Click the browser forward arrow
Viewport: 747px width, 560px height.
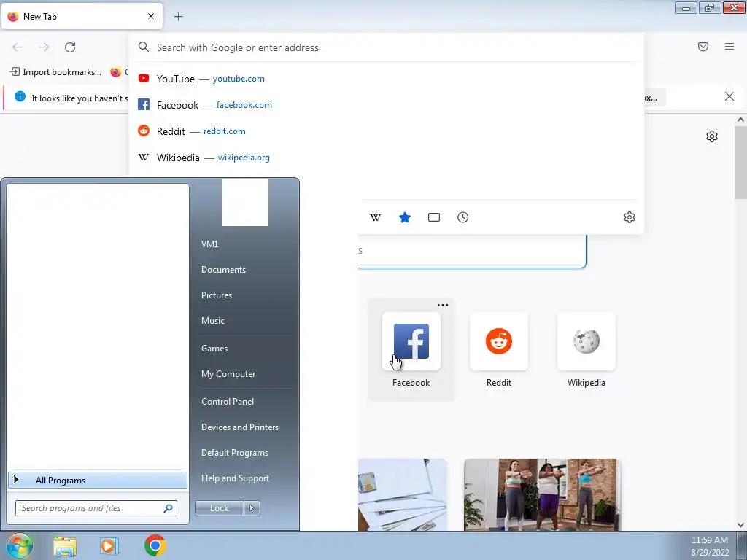44,47
